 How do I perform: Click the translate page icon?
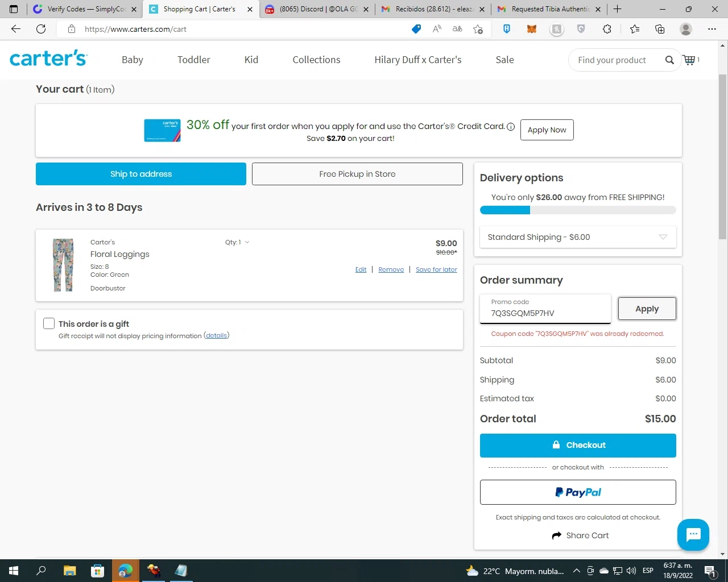[457, 29]
